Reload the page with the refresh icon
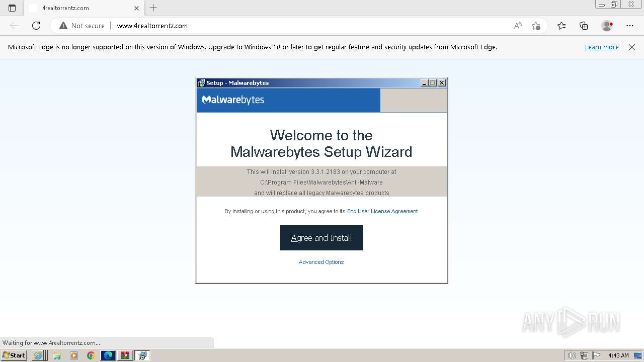The image size is (644, 362). 36,26
